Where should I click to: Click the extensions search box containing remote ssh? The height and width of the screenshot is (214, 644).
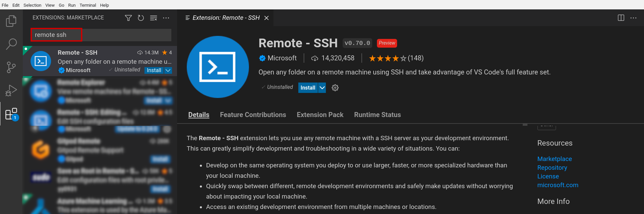(x=101, y=35)
